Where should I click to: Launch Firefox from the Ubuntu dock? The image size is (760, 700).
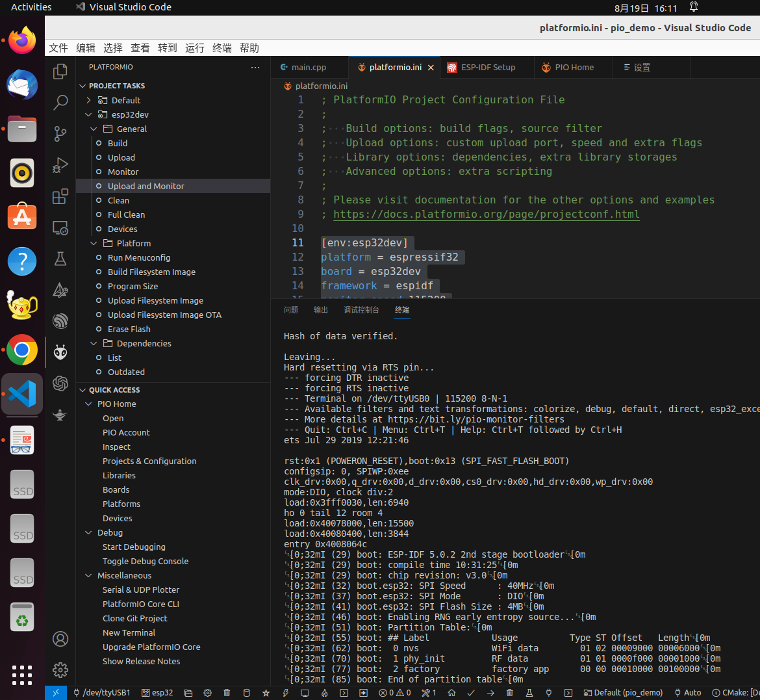coord(21,40)
